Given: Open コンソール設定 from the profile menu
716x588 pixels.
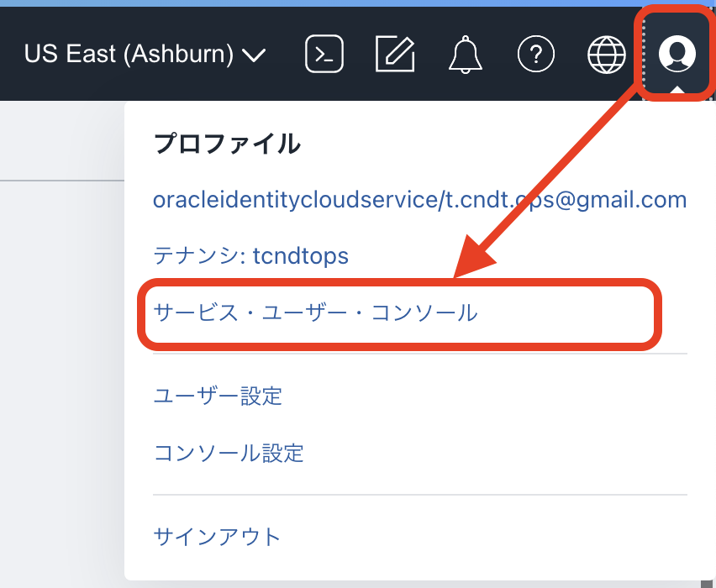Looking at the screenshot, I should (229, 454).
